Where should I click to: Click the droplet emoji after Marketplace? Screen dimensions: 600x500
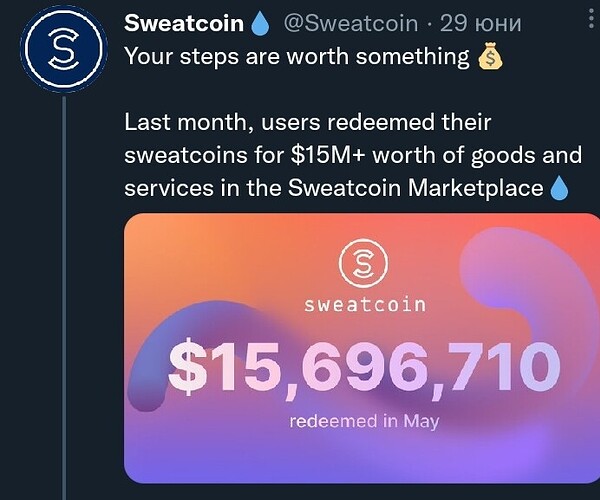coord(559,188)
